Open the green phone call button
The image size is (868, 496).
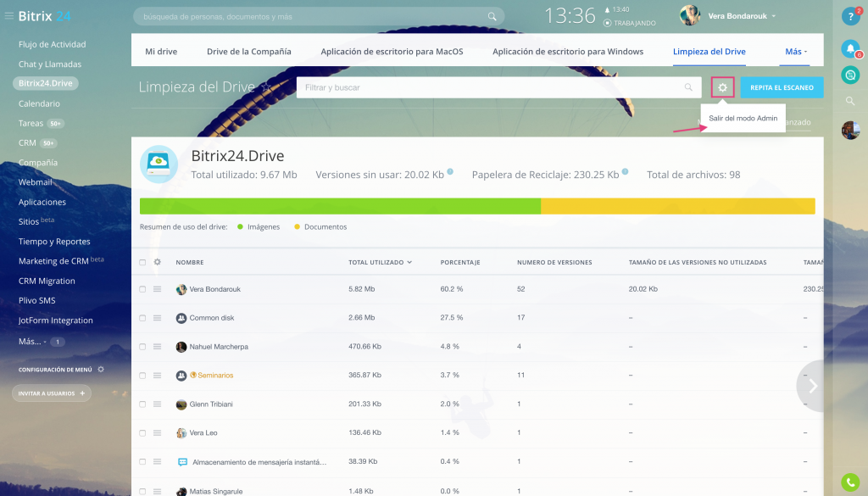(850, 482)
